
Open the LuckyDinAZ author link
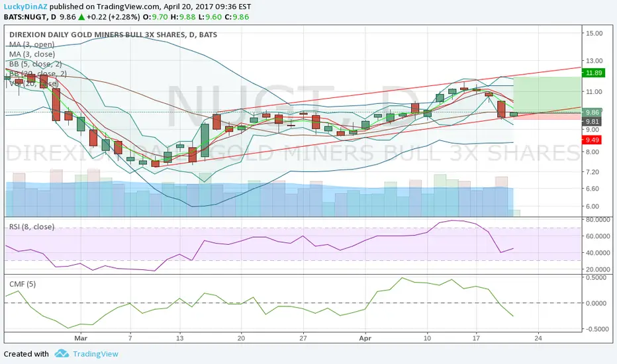[25, 7]
